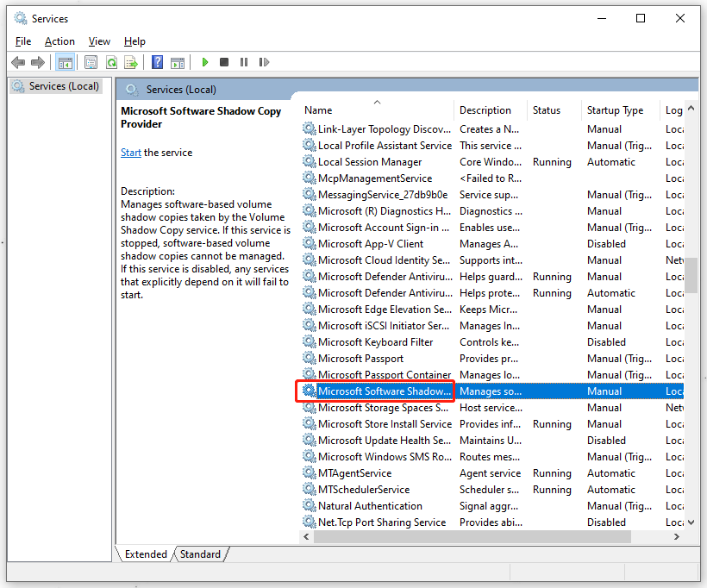Screen dimensions: 707x588
Task: Toggle Show/Hide Action Pane toolbar icon
Action: click(178, 63)
